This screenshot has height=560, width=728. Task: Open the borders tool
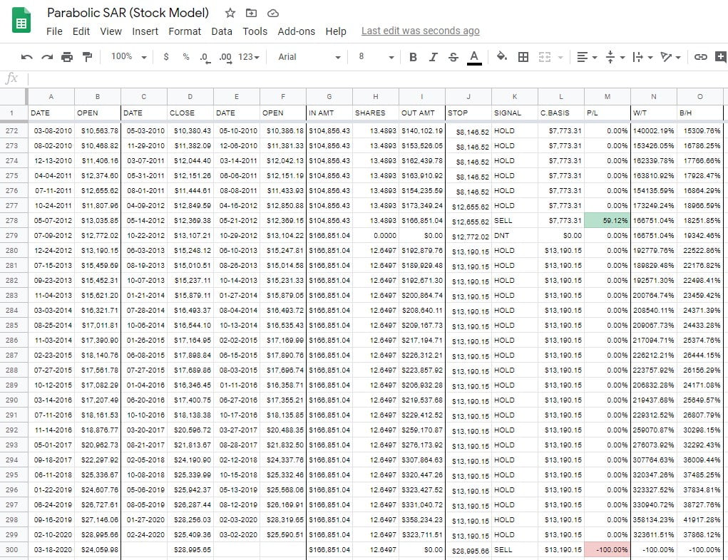click(523, 57)
